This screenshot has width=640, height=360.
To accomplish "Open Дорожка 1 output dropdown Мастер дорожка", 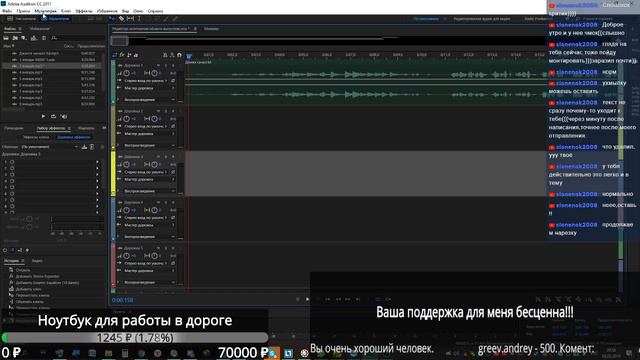I will point(149,88).
